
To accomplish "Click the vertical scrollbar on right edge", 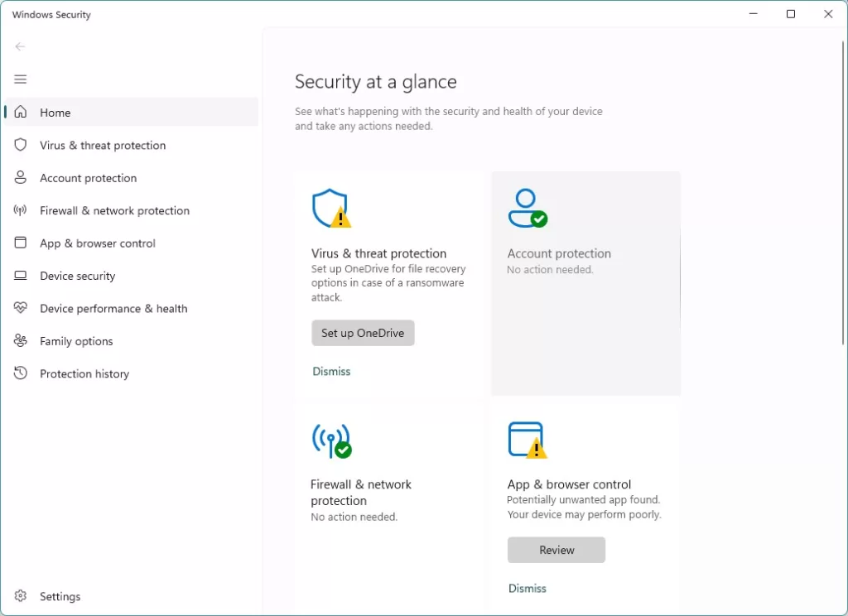I will pyautogui.click(x=843, y=192).
